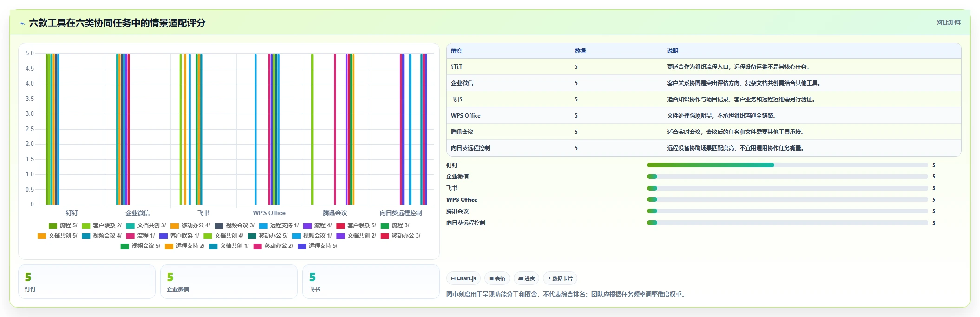Select the 钉钉 row in the table
980x317 pixels.
704,67
